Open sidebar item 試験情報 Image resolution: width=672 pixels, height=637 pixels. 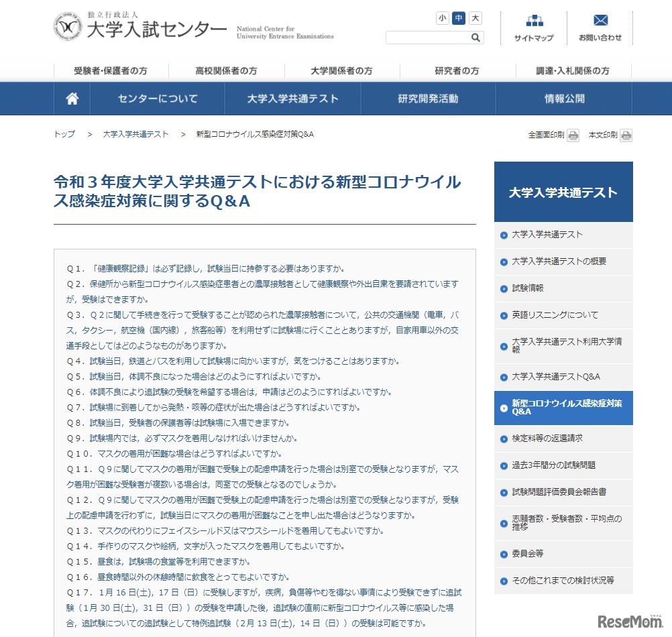click(563, 288)
